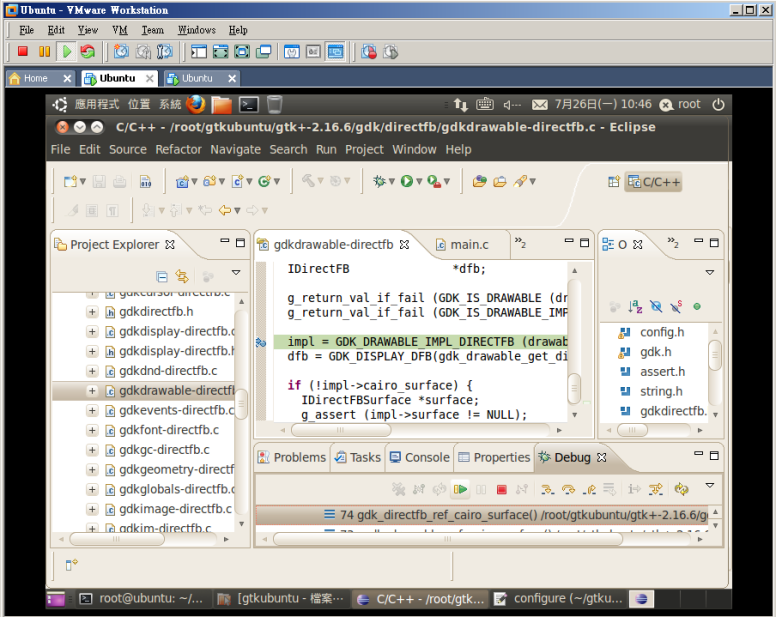
Task: Open the Project Explorer view menu arrow
Action: click(236, 272)
